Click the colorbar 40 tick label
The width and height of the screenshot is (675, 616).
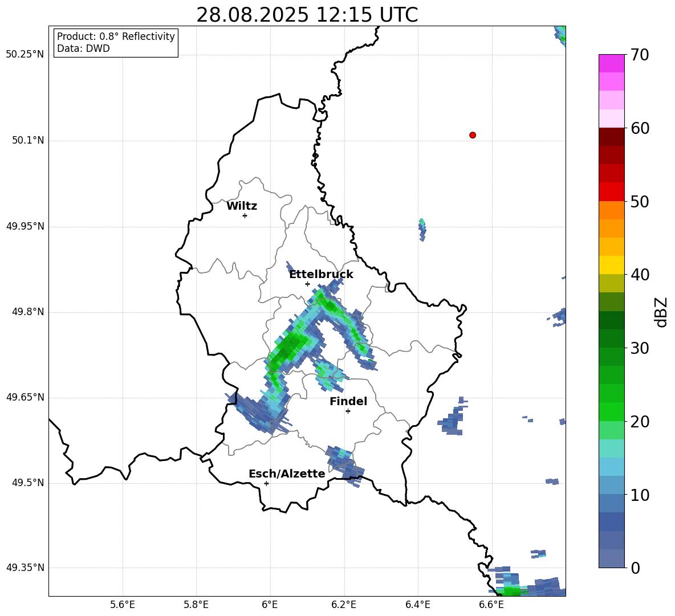(640, 275)
